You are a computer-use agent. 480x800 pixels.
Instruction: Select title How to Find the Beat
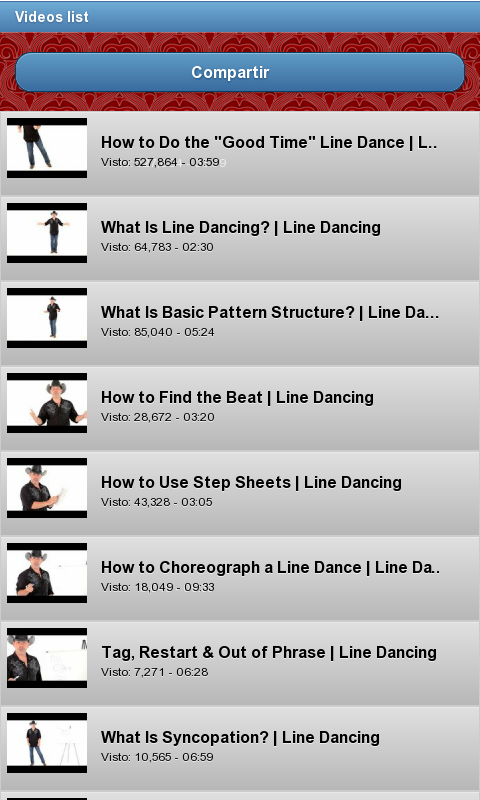(237, 397)
